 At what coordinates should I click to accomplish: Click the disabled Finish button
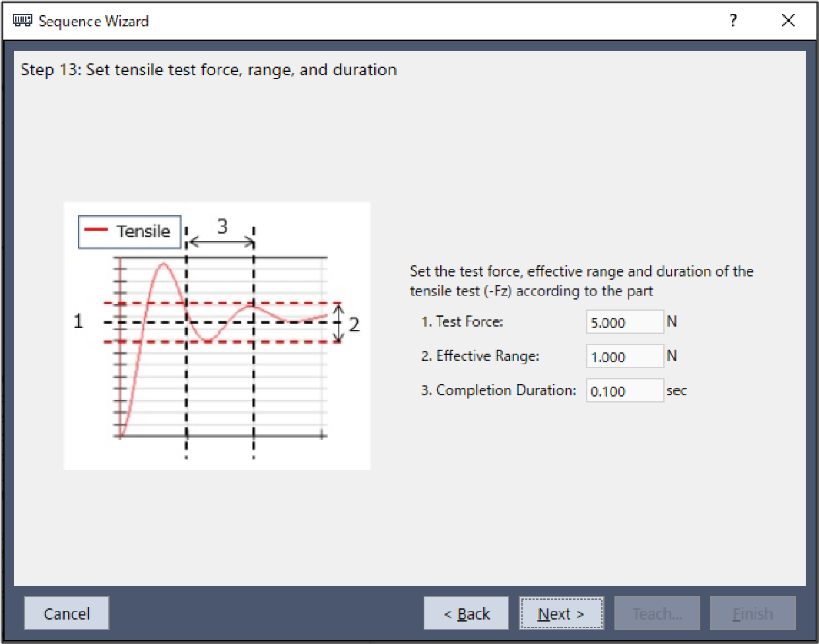coord(752,614)
